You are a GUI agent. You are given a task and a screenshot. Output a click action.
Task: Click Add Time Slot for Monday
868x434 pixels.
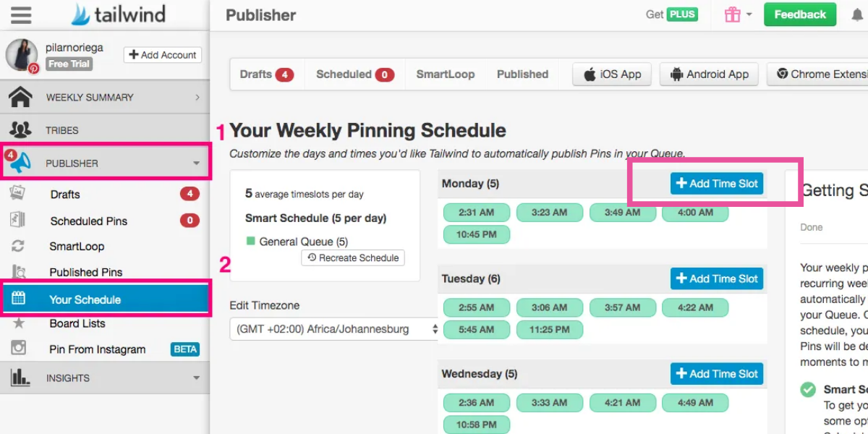(716, 184)
